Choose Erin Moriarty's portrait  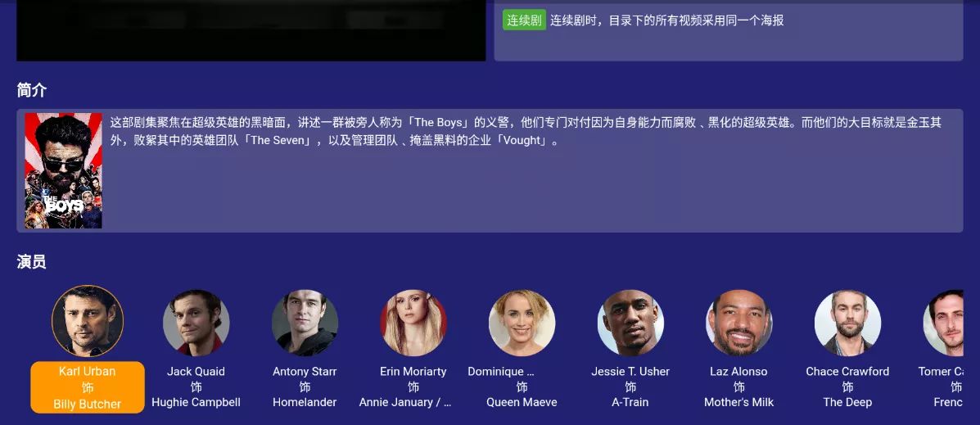(x=413, y=323)
